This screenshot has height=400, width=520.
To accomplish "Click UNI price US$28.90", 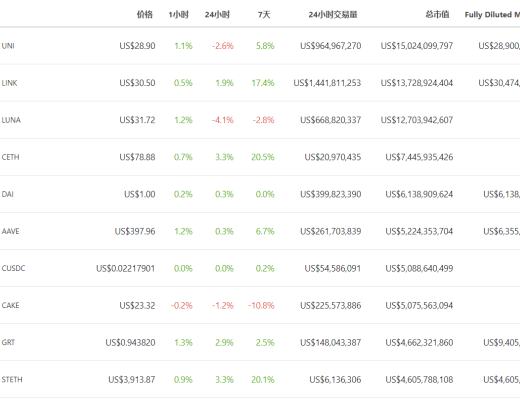I will coord(137,46).
